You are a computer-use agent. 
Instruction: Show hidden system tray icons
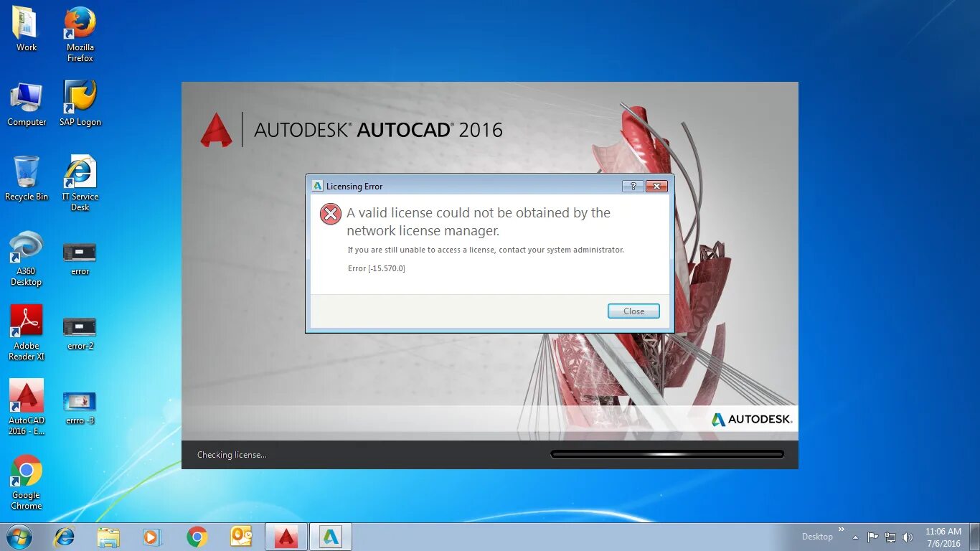[855, 537]
